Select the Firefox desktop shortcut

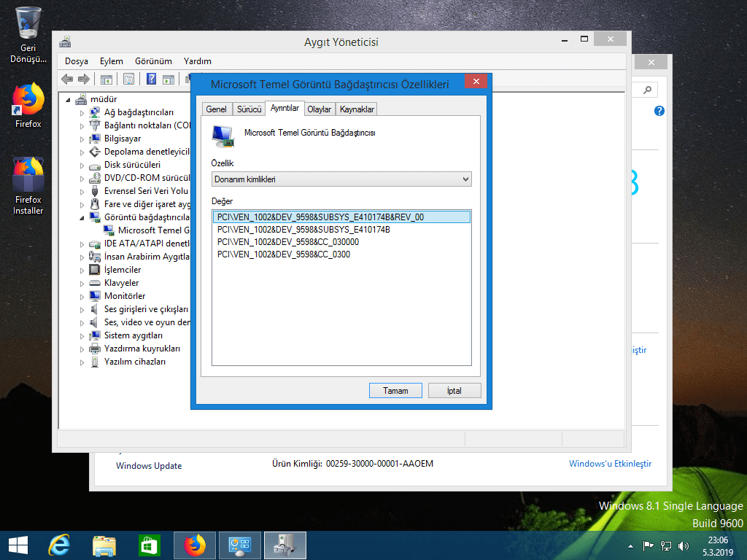click(x=28, y=106)
